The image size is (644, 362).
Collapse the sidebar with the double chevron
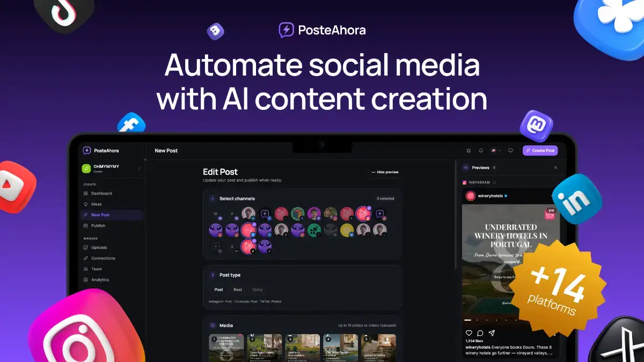pos(145,160)
